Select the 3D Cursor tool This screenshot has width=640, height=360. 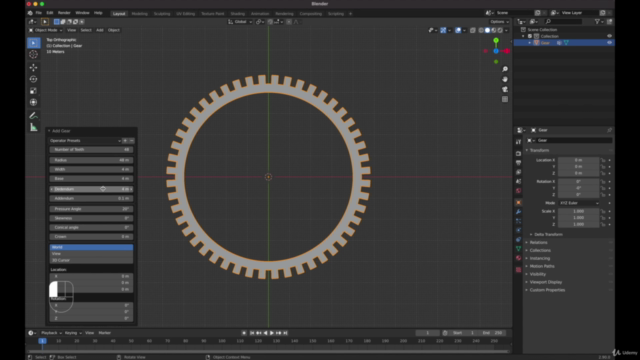(x=33, y=54)
